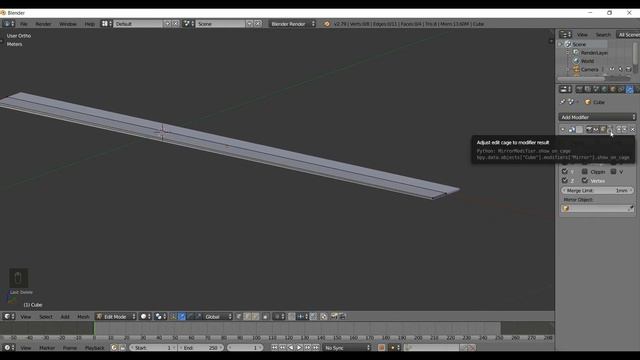Open the Add menu in 3D view header

tap(65, 317)
